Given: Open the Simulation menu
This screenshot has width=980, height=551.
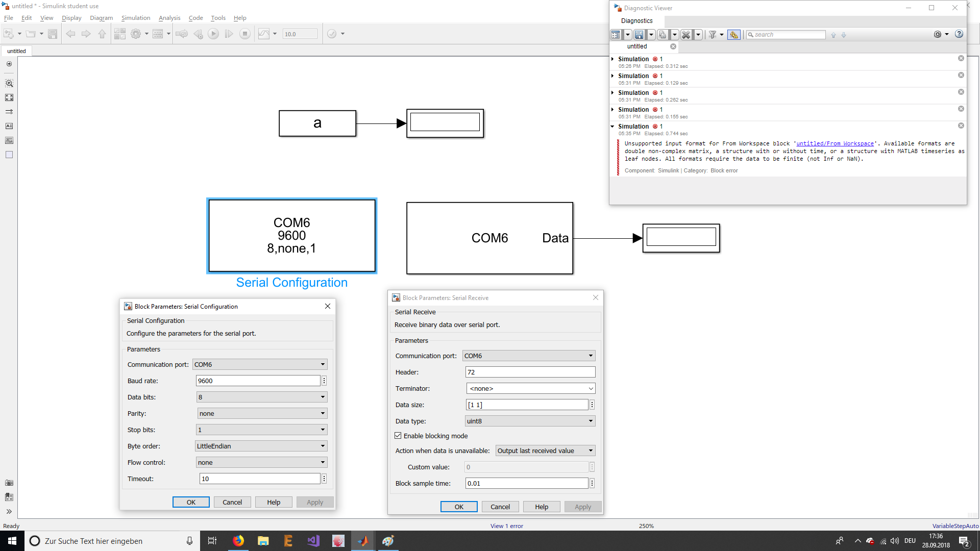Looking at the screenshot, I should [136, 18].
